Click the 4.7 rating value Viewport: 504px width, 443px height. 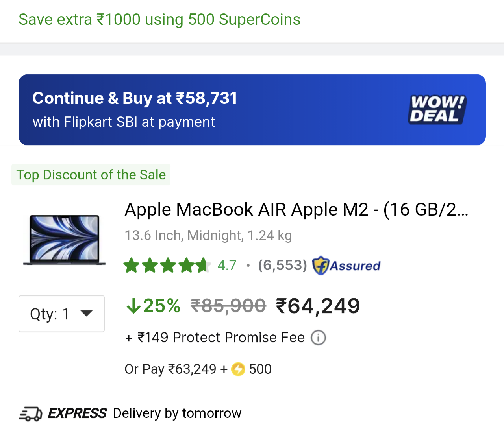pos(227,266)
